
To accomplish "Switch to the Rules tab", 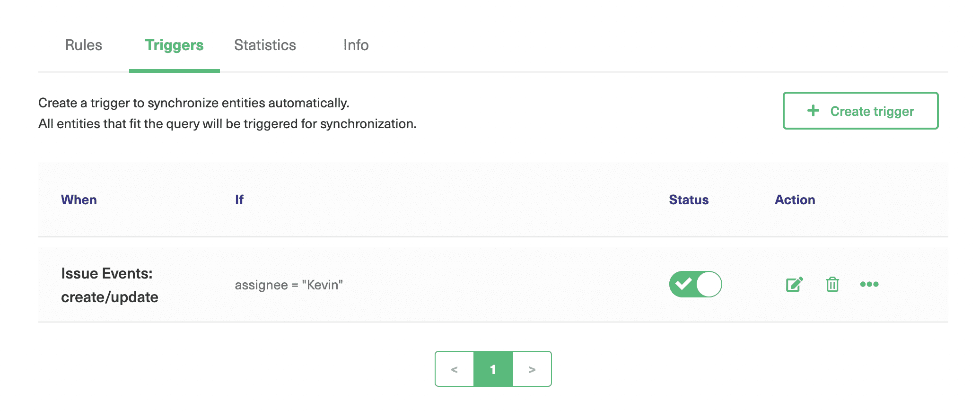I will click(x=84, y=45).
